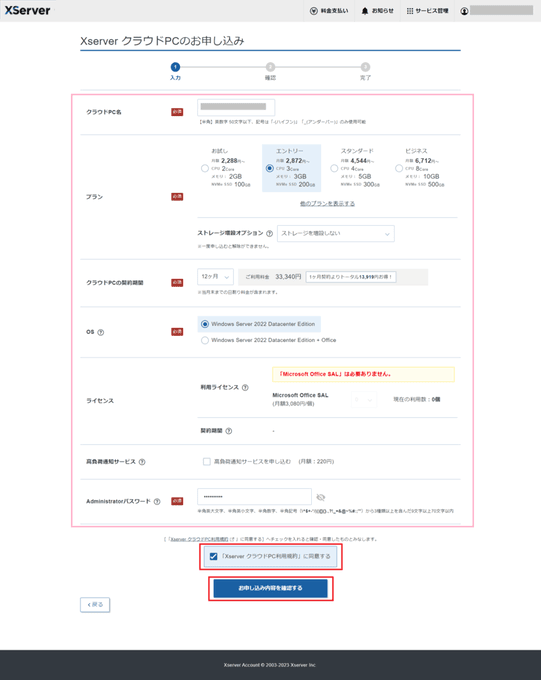Select the スタンダード plan radio button
541x680 pixels.
(334, 168)
